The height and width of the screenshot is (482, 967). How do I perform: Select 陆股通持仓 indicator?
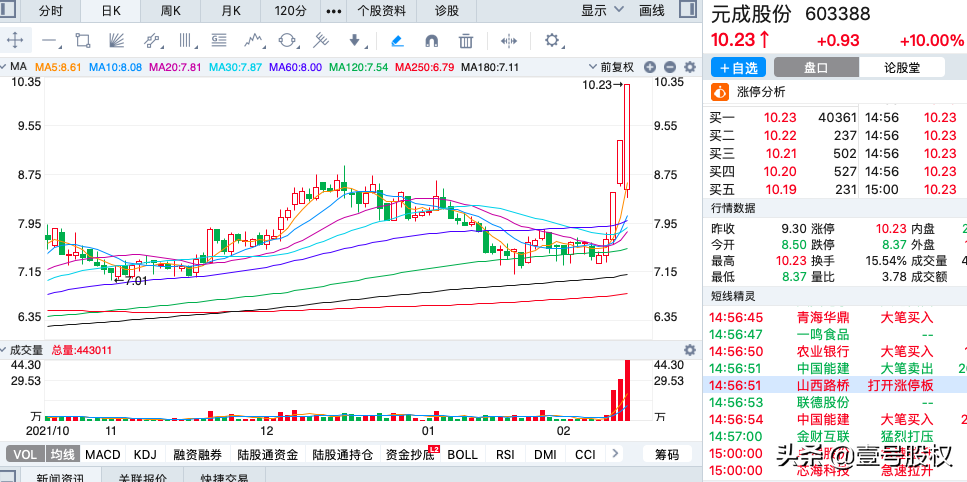coord(342,454)
